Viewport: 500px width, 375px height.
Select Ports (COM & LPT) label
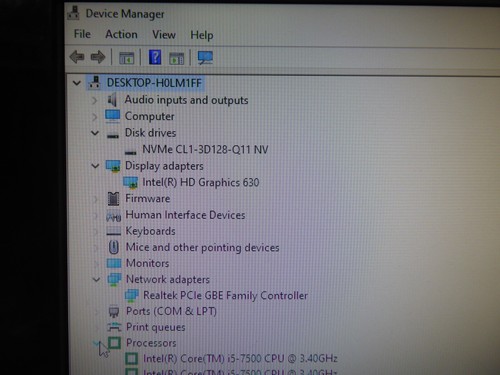tap(171, 311)
